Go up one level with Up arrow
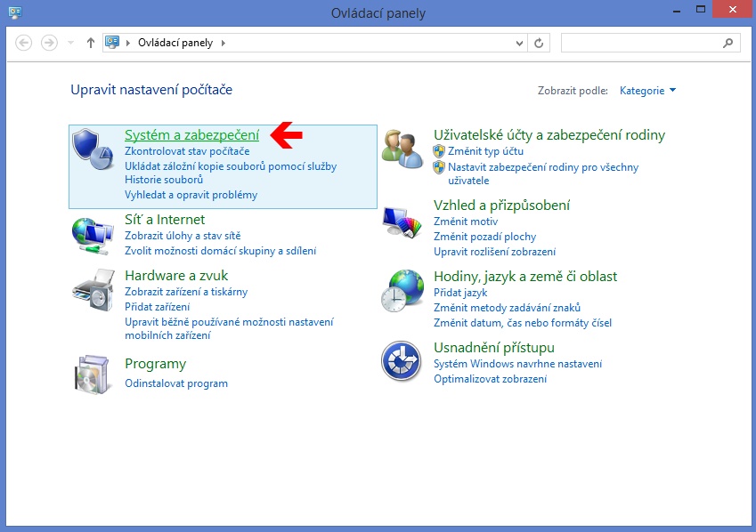 pyautogui.click(x=90, y=43)
